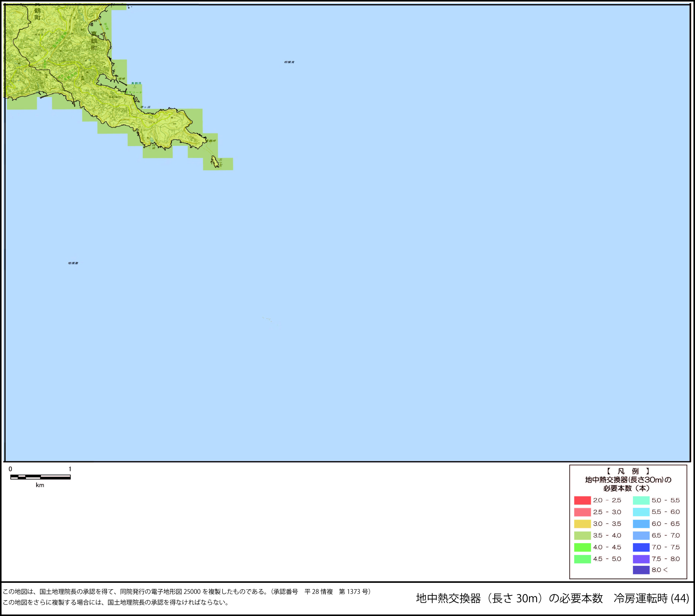
Task: Select the yellow 3.0 - 3.5 legend swatch
Action: [x=582, y=524]
